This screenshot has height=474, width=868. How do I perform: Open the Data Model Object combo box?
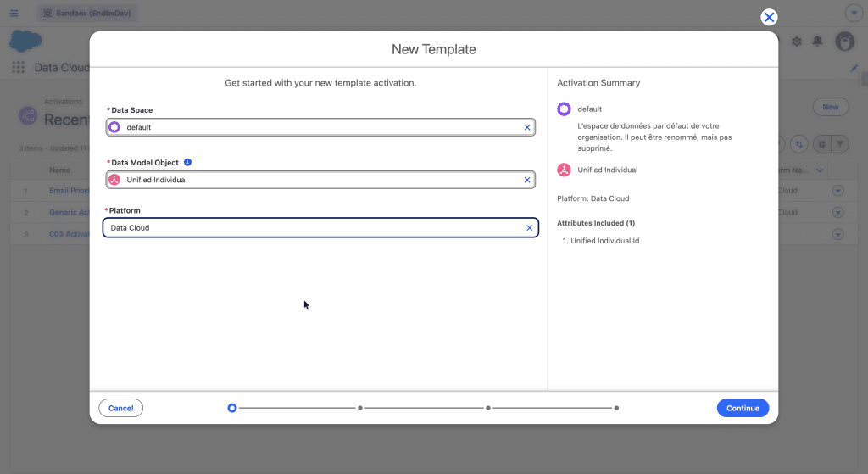click(x=320, y=180)
